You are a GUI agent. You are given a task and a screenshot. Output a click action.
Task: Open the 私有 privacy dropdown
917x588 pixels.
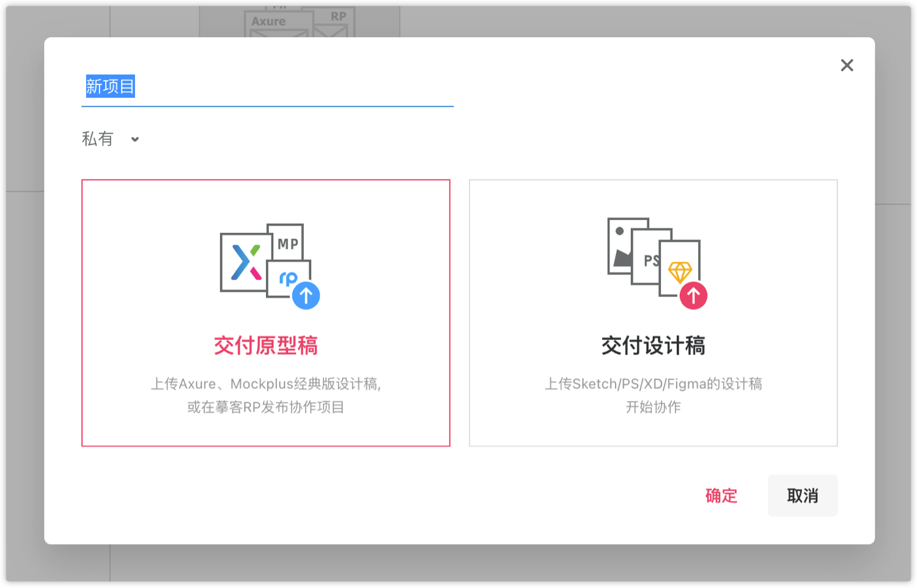[111, 139]
